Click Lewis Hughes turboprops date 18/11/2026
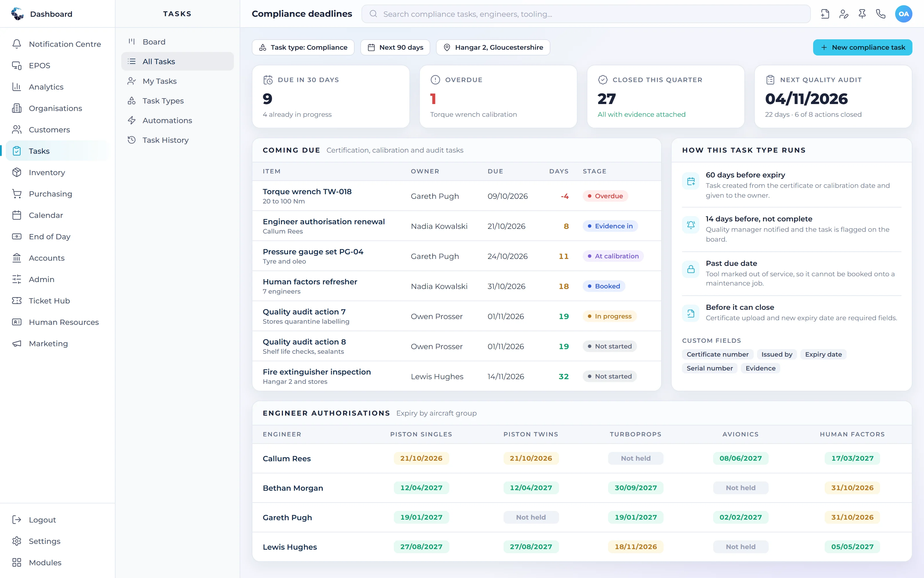The image size is (924, 578). [635, 547]
